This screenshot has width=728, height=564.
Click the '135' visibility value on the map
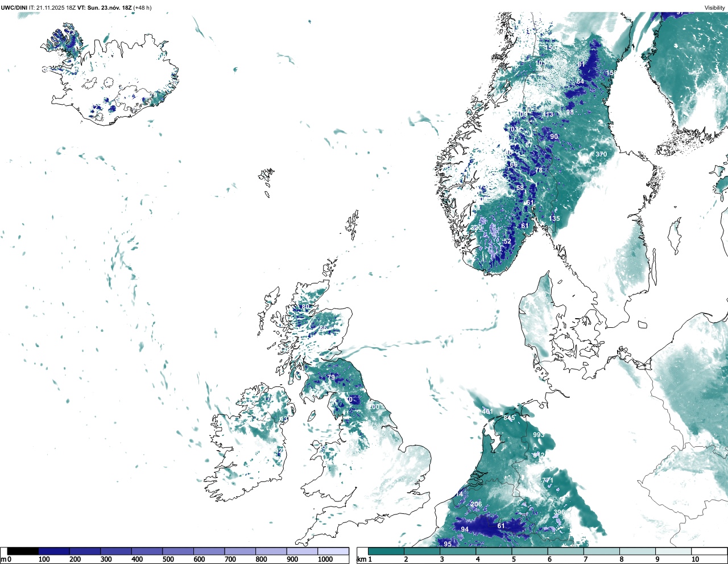(554, 219)
